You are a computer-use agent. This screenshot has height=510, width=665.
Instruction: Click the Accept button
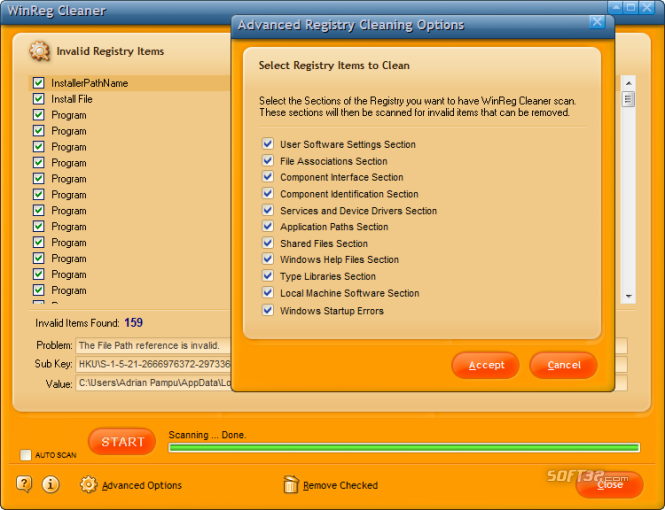coord(486,365)
